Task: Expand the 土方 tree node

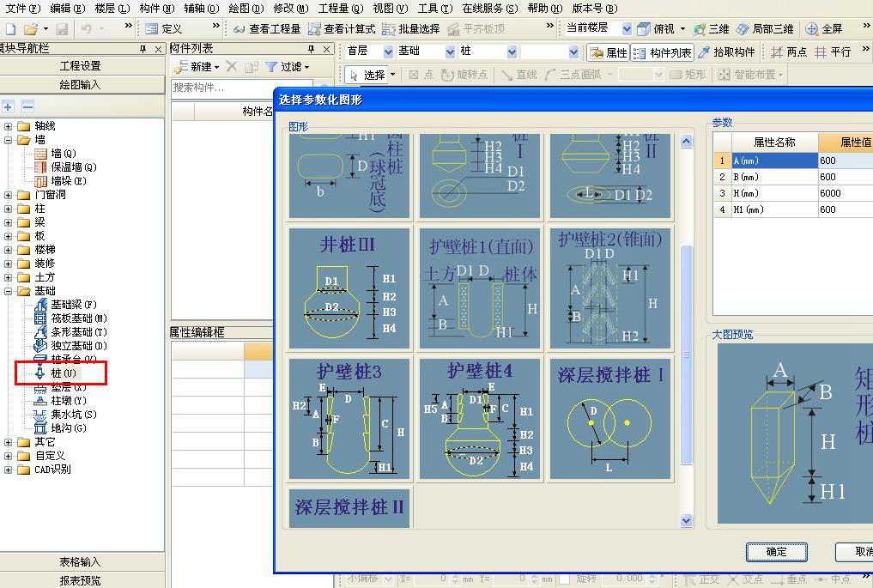Action: click(x=8, y=277)
